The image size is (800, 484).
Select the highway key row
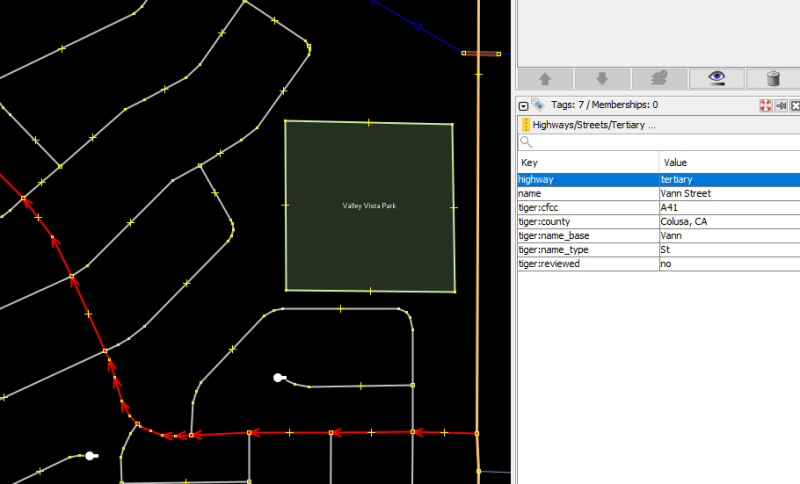589,180
